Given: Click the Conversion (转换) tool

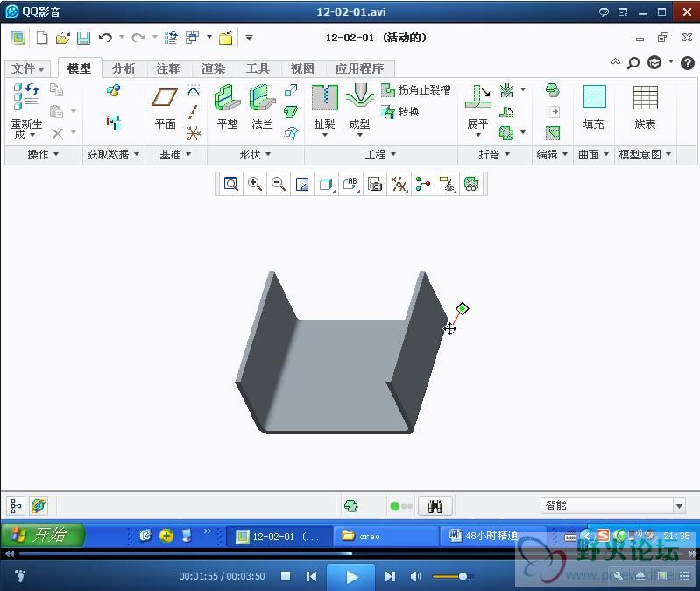Looking at the screenshot, I should tap(400, 111).
